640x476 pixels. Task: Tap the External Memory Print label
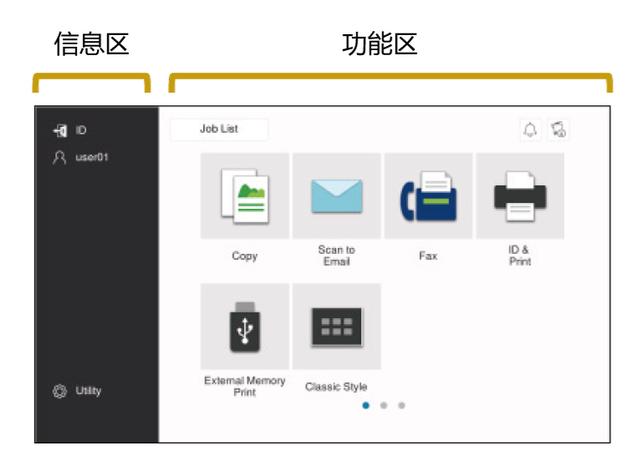pyautogui.click(x=245, y=385)
